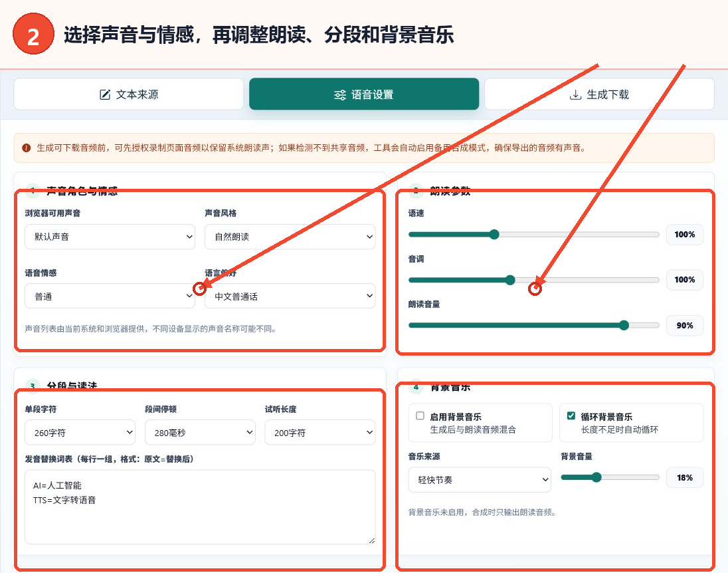Click the 语速 100% value box
The height and width of the screenshot is (573, 728).
pos(685,234)
